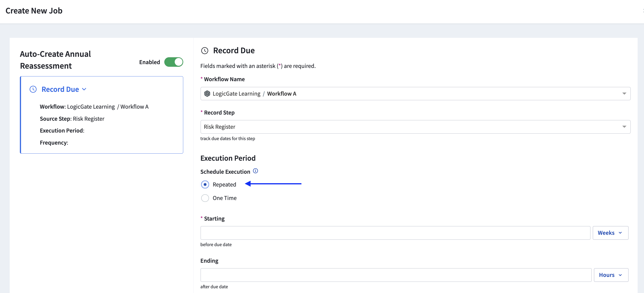Click the Repeated option label text
Viewport: 644px width, 293px height.
[224, 184]
